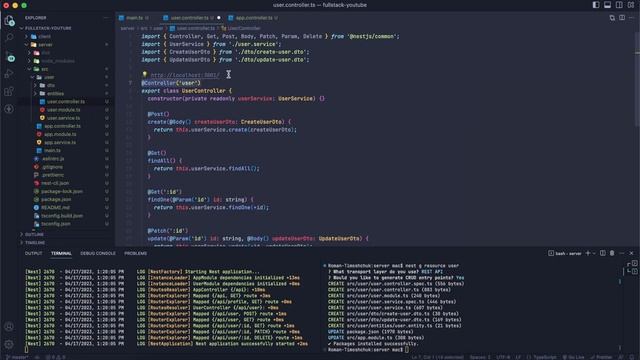The image size is (640, 360).
Task: Open package.json in explorer
Action: (x=56, y=200)
